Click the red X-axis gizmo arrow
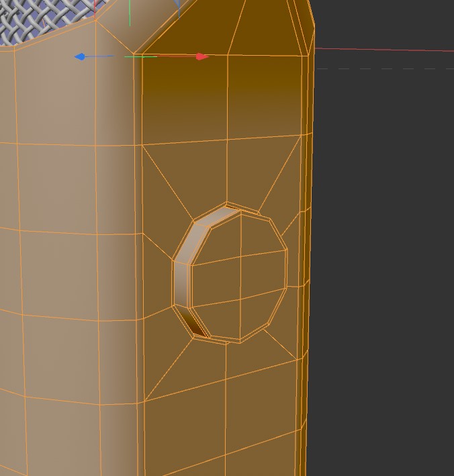Image resolution: width=454 pixels, height=476 pixels. [201, 57]
